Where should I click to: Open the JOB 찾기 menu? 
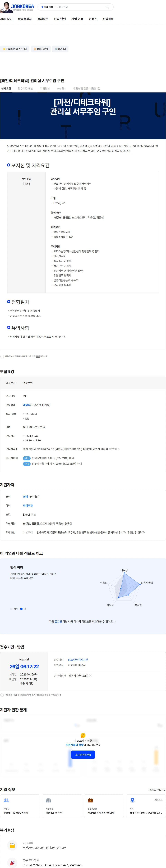click(x=6, y=19)
